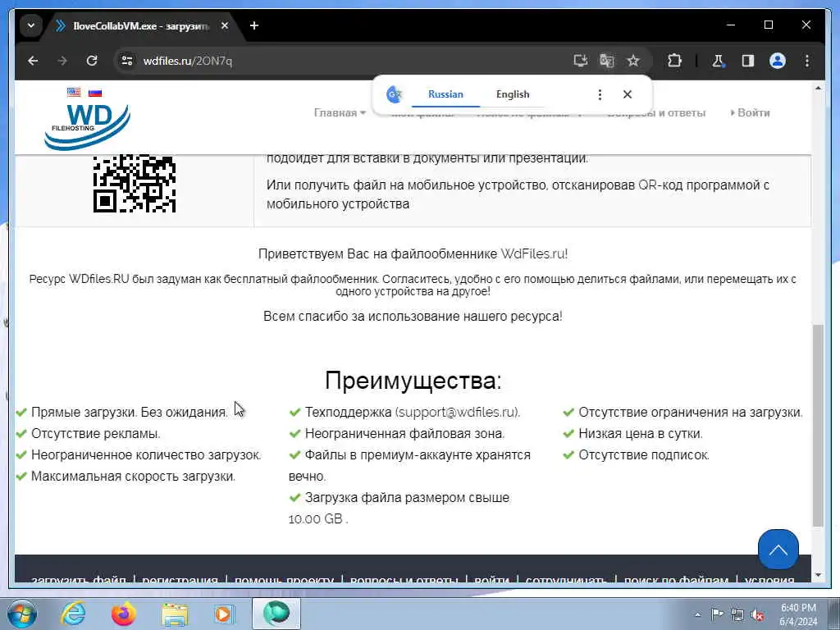Image resolution: width=840 pixels, height=630 pixels.
Task: Click text Максимальная скорость загрузки.
Action: point(134,477)
